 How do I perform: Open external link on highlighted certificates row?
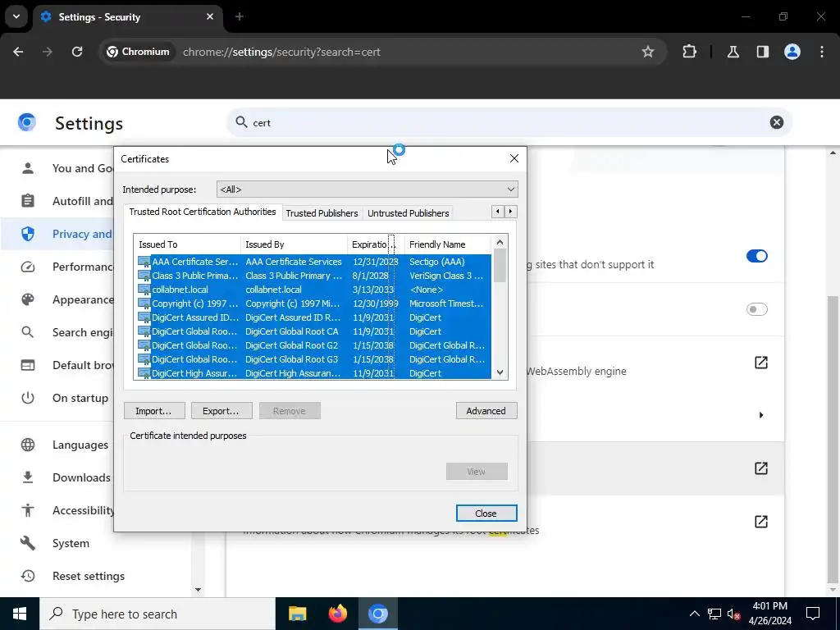pos(760,468)
